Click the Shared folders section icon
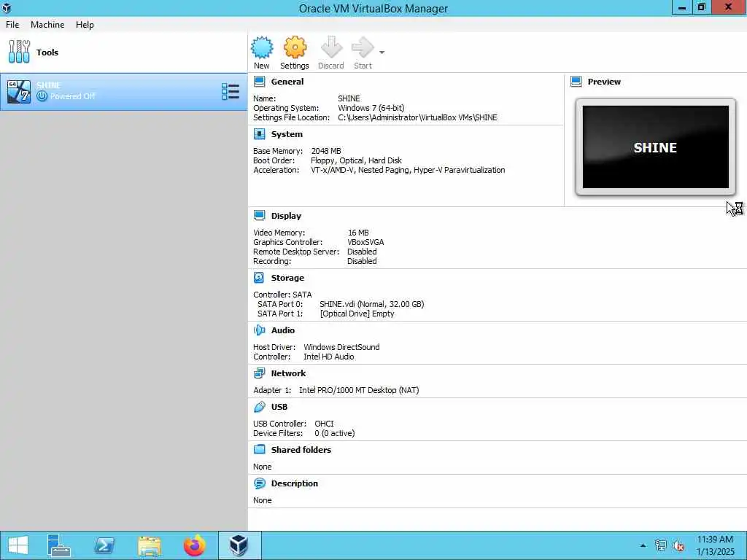This screenshot has height=560, width=747. [x=259, y=449]
